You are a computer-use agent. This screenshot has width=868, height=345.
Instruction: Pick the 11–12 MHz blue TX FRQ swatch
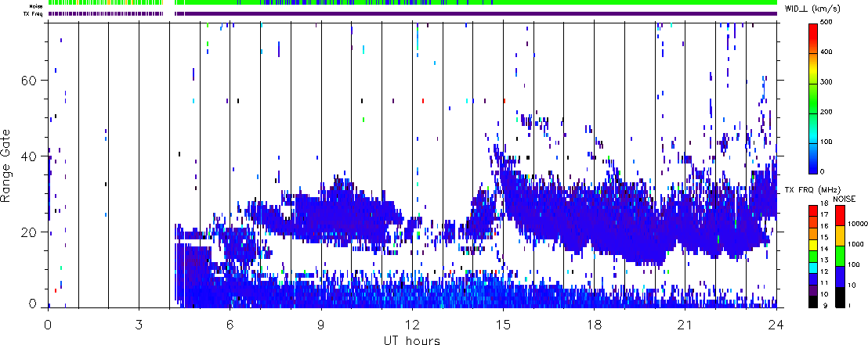[x=813, y=279]
